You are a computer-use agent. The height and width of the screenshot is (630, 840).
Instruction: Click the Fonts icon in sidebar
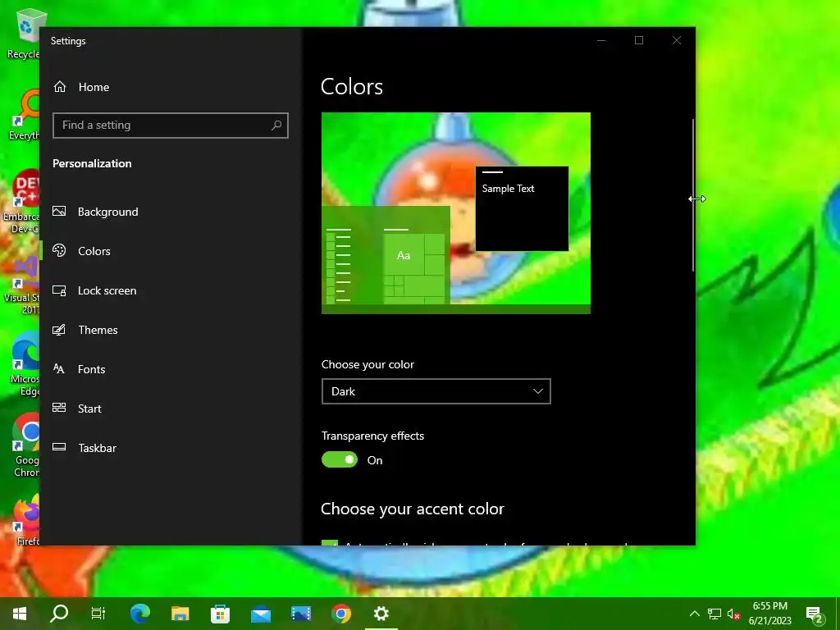point(59,368)
